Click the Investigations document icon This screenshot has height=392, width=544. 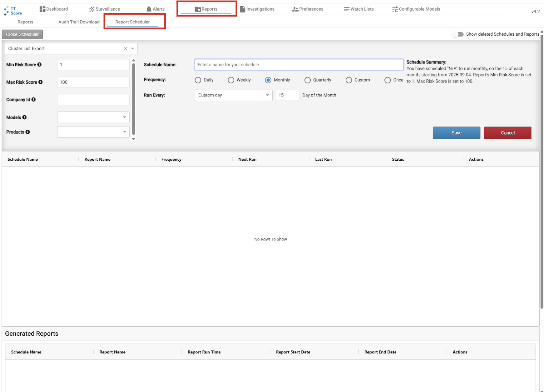click(x=242, y=9)
